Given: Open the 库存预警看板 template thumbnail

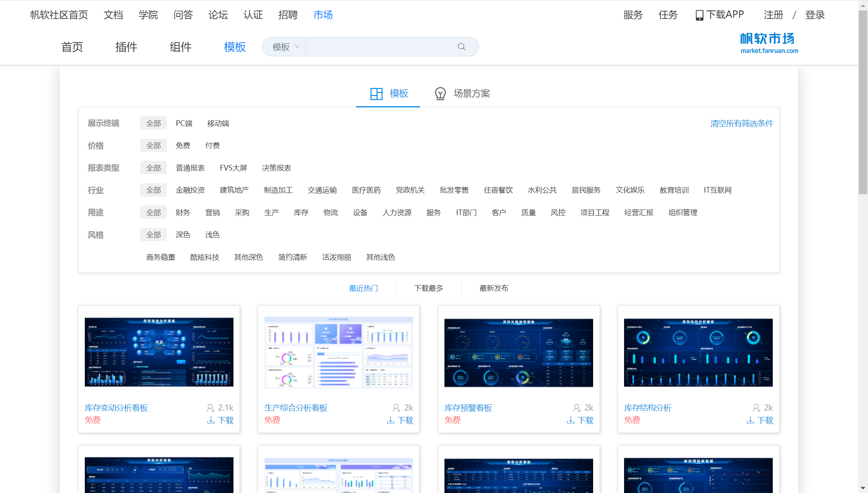Looking at the screenshot, I should click(518, 353).
